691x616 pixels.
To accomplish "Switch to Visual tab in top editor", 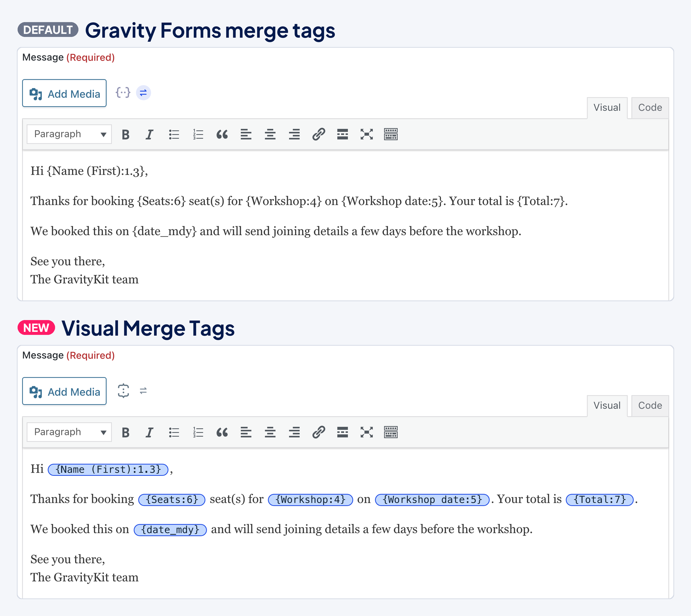I will (607, 108).
